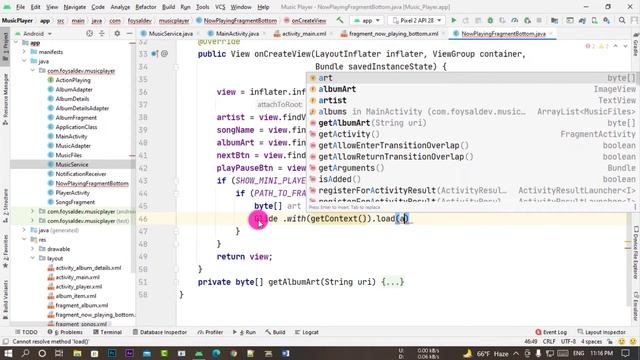Open the Project tool window side tab
This screenshot has width=640, height=360.
pos(5,46)
